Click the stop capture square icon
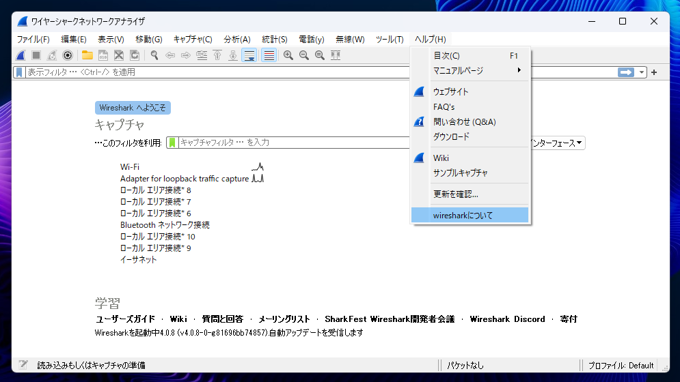 [36, 56]
